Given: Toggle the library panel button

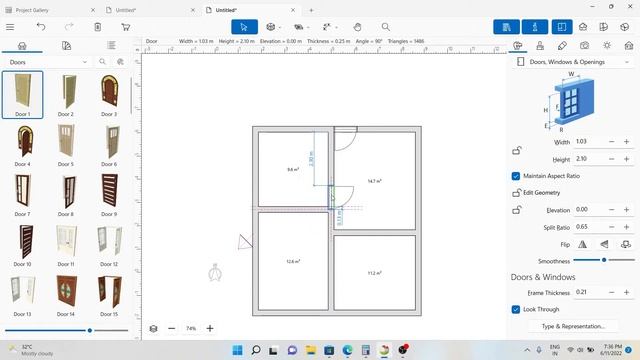Looking at the screenshot, I should point(506,27).
